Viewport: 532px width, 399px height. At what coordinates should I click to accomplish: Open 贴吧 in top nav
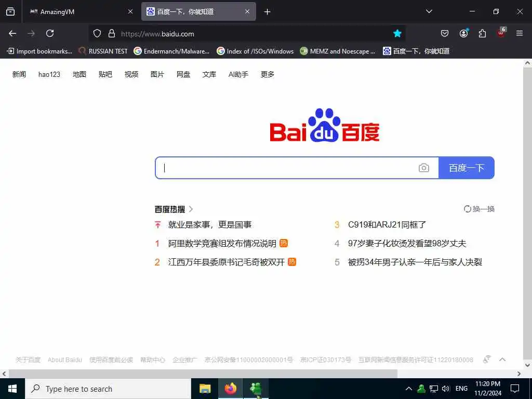pyautogui.click(x=105, y=74)
